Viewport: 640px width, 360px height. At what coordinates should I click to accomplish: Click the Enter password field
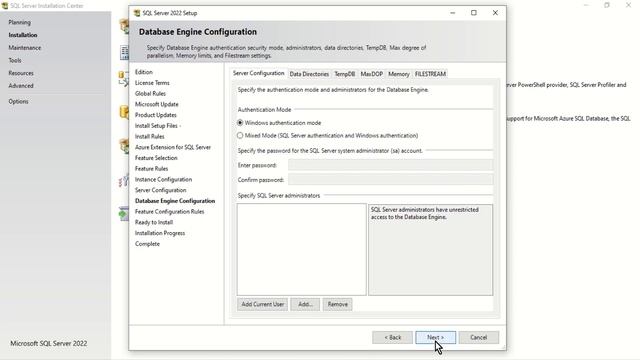click(x=391, y=165)
